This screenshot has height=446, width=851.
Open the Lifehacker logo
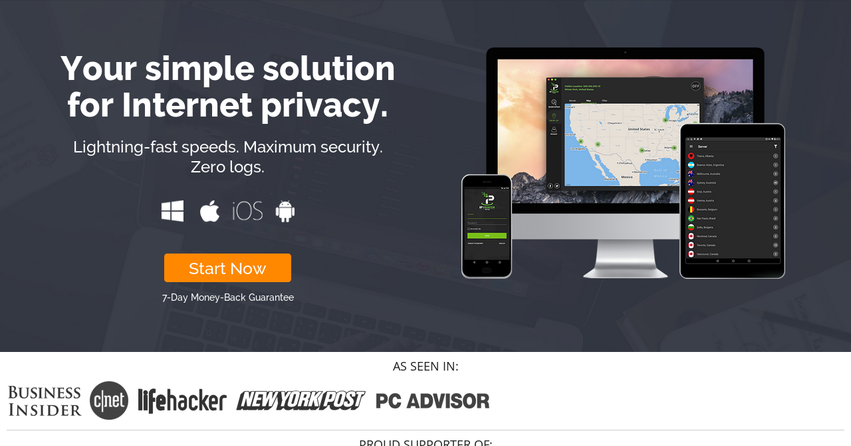coord(182,401)
